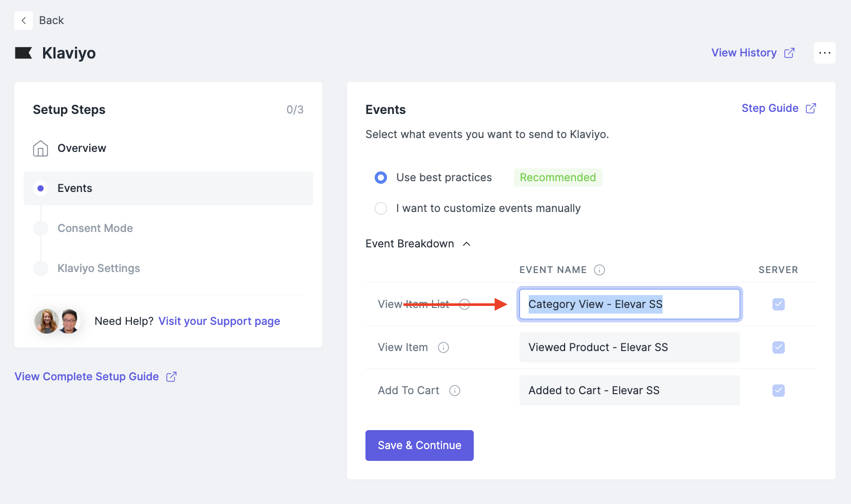This screenshot has height=504, width=851.
Task: Collapse the Event Breakdown section
Action: click(x=467, y=244)
